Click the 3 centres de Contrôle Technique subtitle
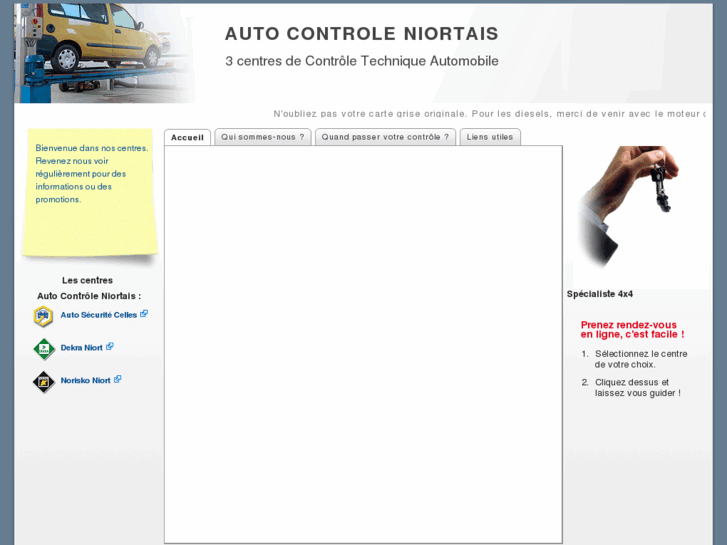This screenshot has height=545, width=727. tap(362, 61)
